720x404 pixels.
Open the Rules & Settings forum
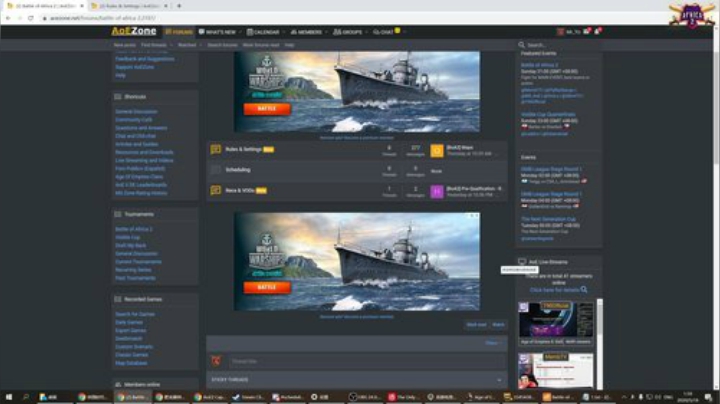pyautogui.click(x=243, y=149)
